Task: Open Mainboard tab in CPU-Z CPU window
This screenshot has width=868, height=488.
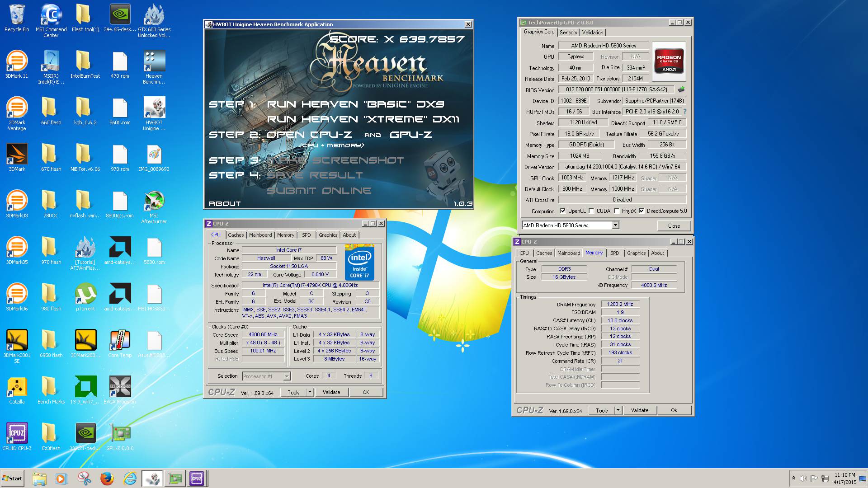Action: point(260,235)
